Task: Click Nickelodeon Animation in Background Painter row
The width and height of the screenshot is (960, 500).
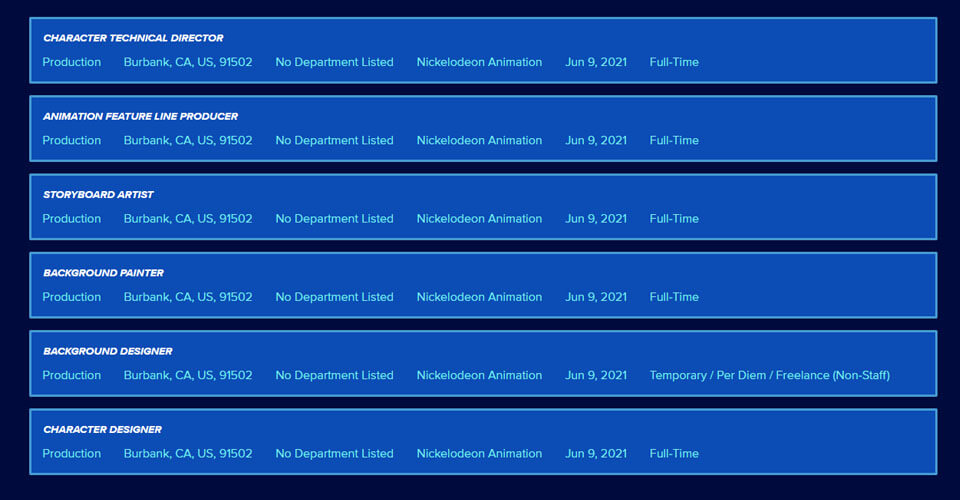Action: (479, 297)
